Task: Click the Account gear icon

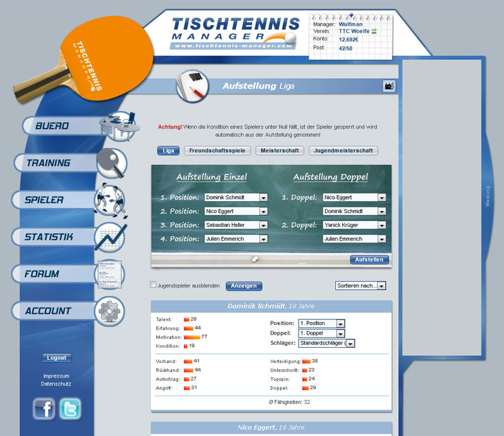Action: (x=109, y=311)
